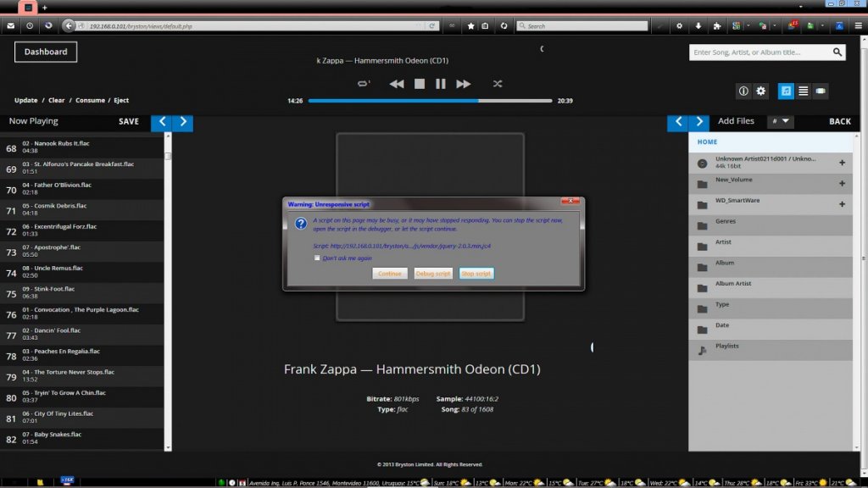Click the magnifier search icon
This screenshot has height=488, width=868.
[x=837, y=52]
